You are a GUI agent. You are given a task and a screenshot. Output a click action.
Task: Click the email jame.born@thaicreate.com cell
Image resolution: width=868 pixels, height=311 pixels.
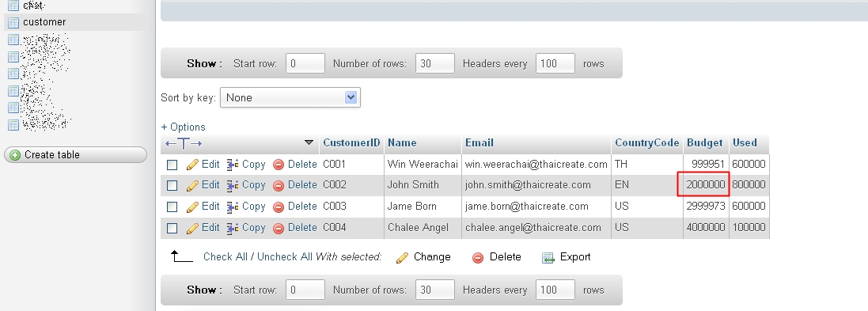click(x=526, y=206)
